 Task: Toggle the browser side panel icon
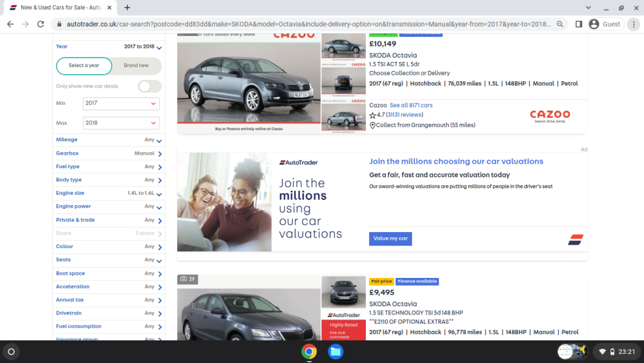(579, 25)
